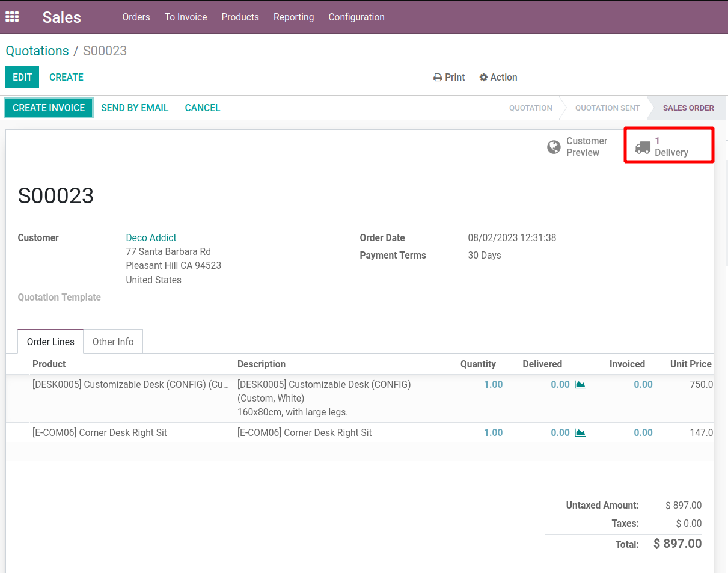Open the Orders menu
The width and height of the screenshot is (728, 573).
click(136, 17)
